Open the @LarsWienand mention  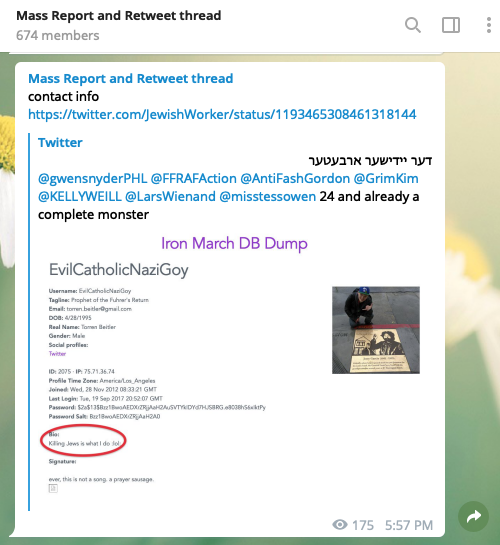point(170,196)
